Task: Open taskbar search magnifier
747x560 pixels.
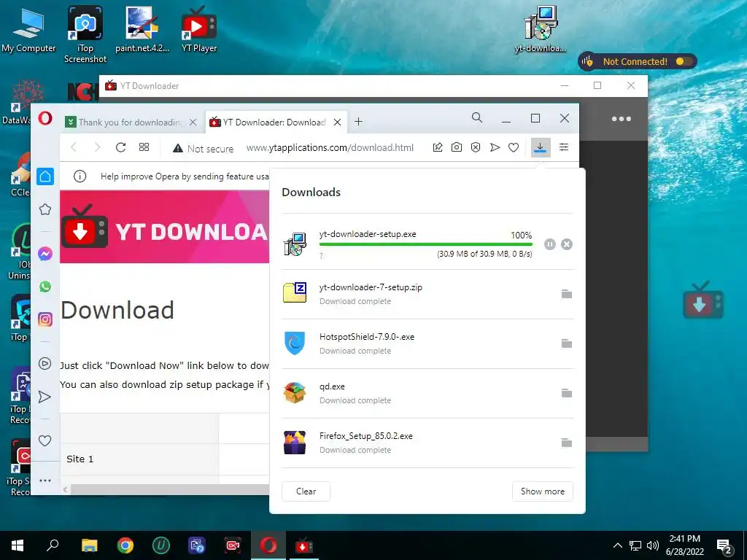Action: [53, 545]
